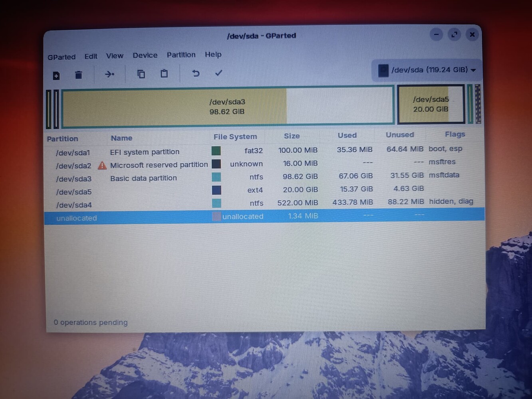Open the View menu

(x=115, y=55)
